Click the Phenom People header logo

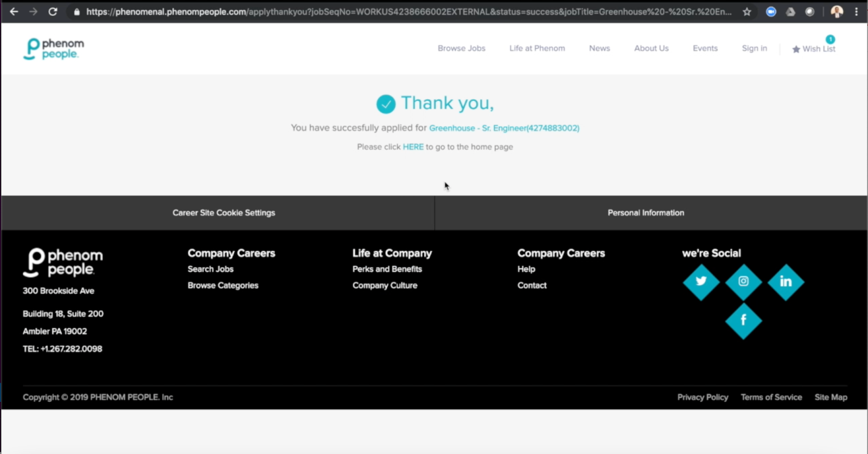[x=54, y=49]
